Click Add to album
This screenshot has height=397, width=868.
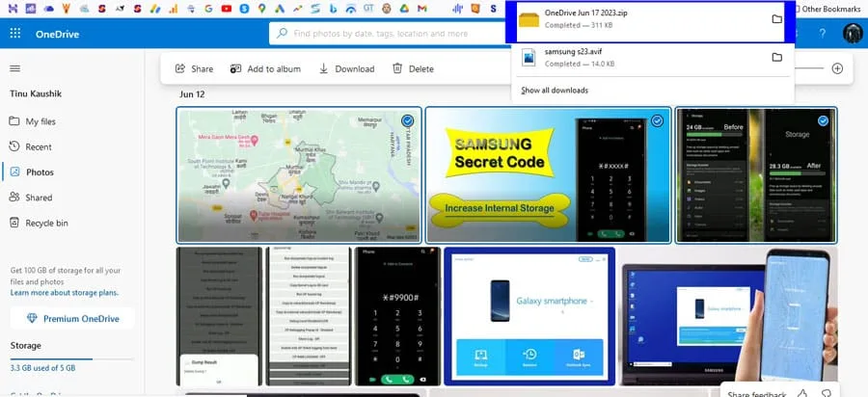pyautogui.click(x=265, y=68)
